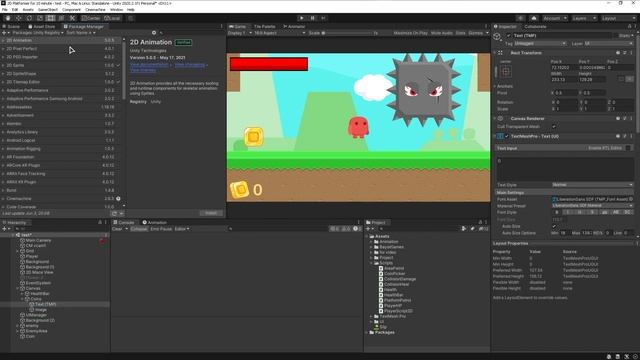Toggle Cull Transparent Mesh checkbox

coord(554,127)
